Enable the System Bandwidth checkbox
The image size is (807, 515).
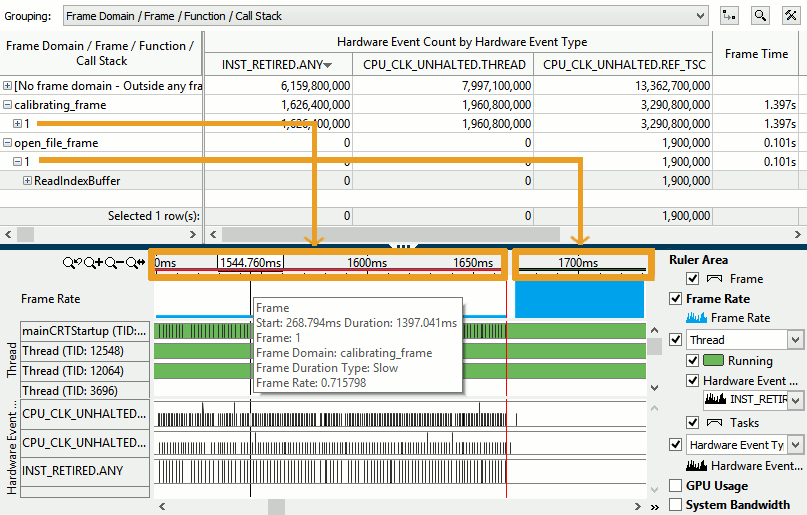675,505
